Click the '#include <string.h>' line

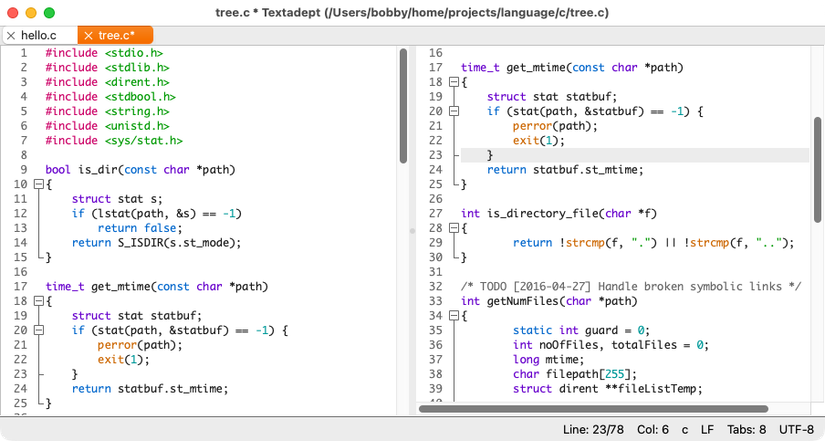[x=107, y=112]
